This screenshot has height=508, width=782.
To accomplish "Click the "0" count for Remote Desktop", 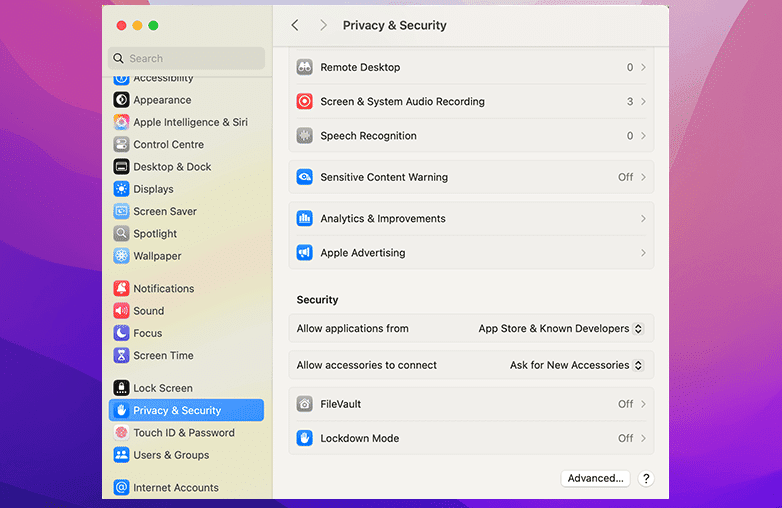I will (630, 67).
